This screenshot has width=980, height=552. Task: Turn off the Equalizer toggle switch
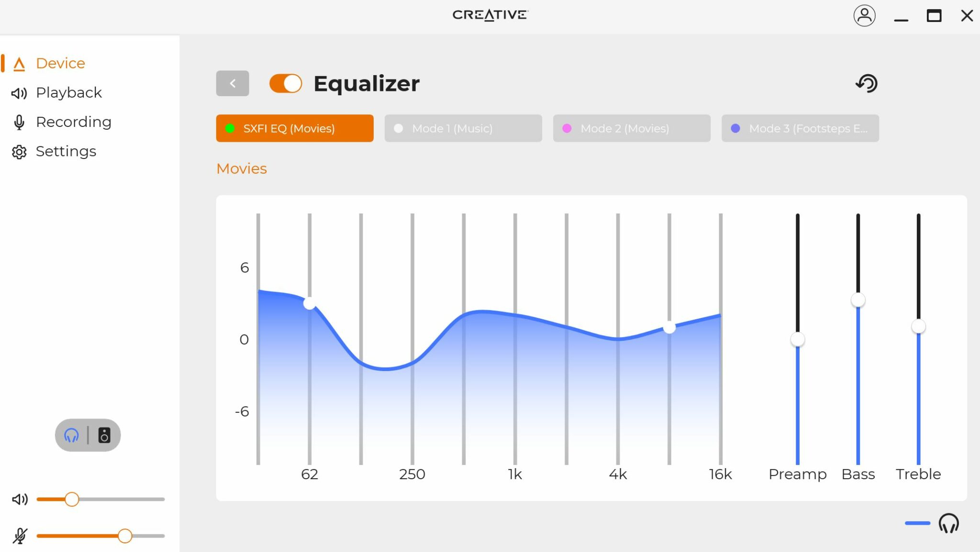pyautogui.click(x=286, y=83)
